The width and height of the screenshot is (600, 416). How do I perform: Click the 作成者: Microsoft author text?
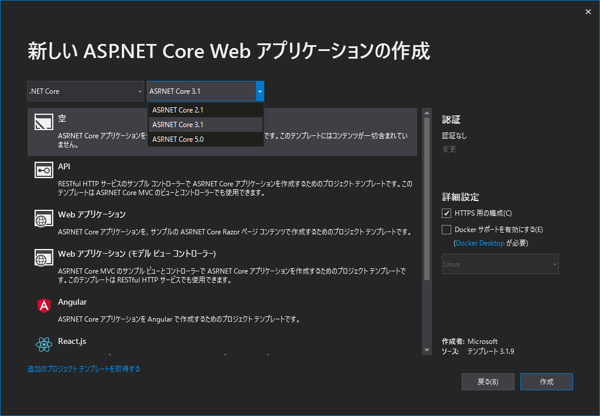470,341
